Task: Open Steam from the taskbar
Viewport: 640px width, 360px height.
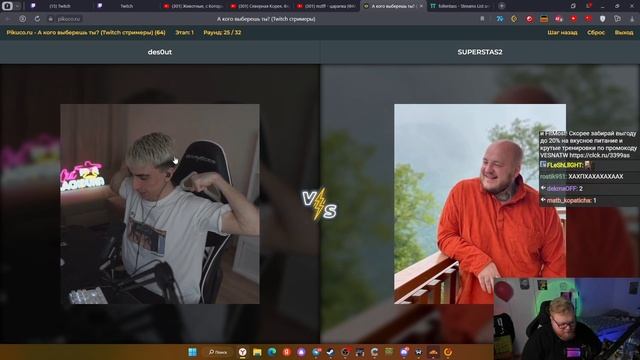Action: click(x=331, y=352)
